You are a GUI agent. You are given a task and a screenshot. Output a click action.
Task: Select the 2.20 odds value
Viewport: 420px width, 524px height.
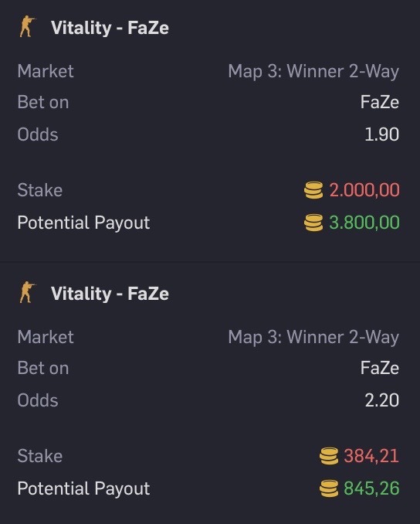coord(382,400)
